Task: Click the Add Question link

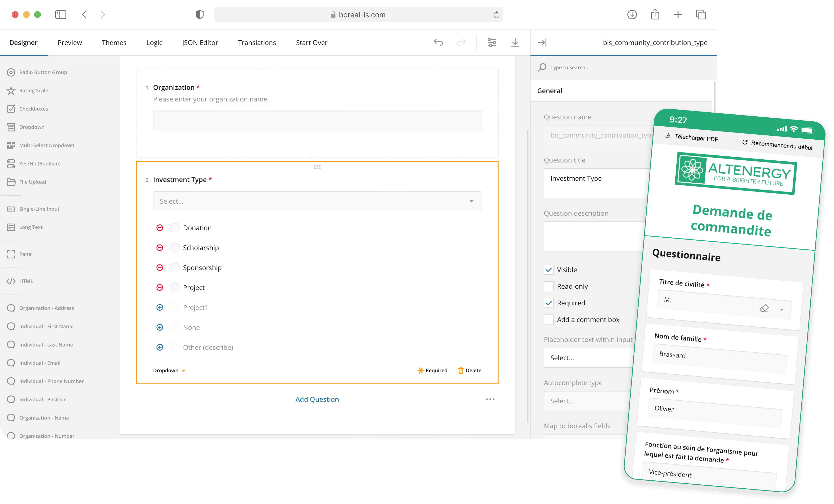Action: [317, 399]
